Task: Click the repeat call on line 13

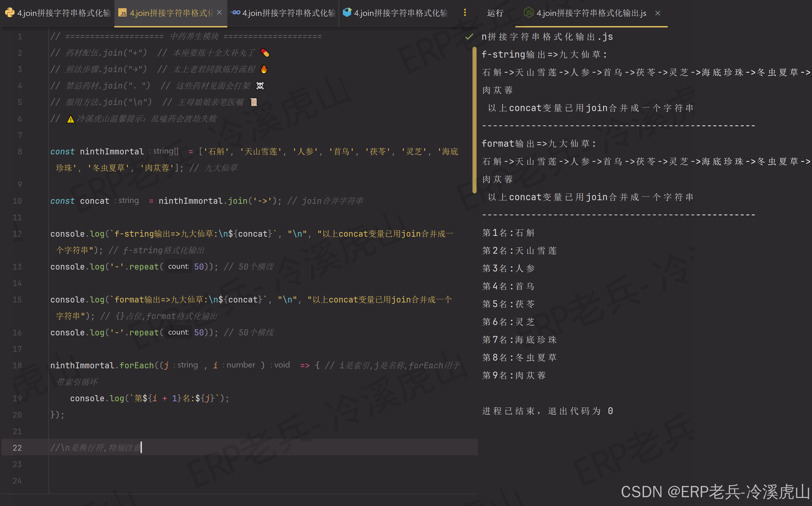Action: (x=144, y=267)
